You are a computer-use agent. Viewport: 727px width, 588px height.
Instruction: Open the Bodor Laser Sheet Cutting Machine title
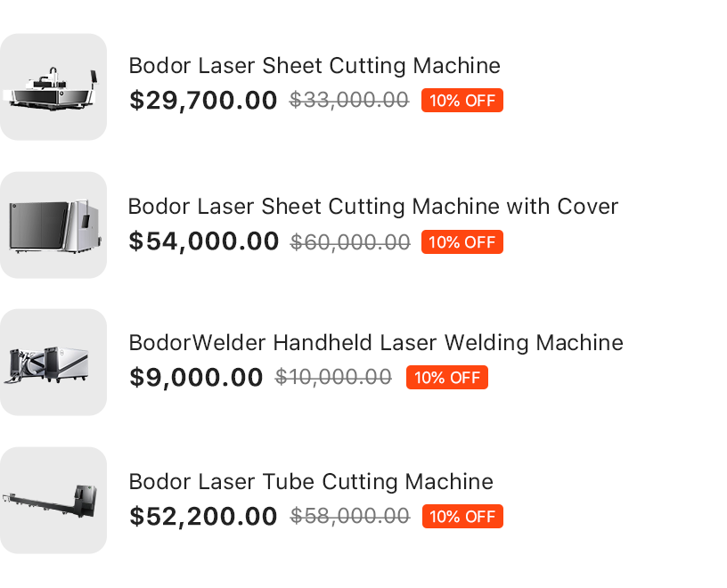coord(314,66)
